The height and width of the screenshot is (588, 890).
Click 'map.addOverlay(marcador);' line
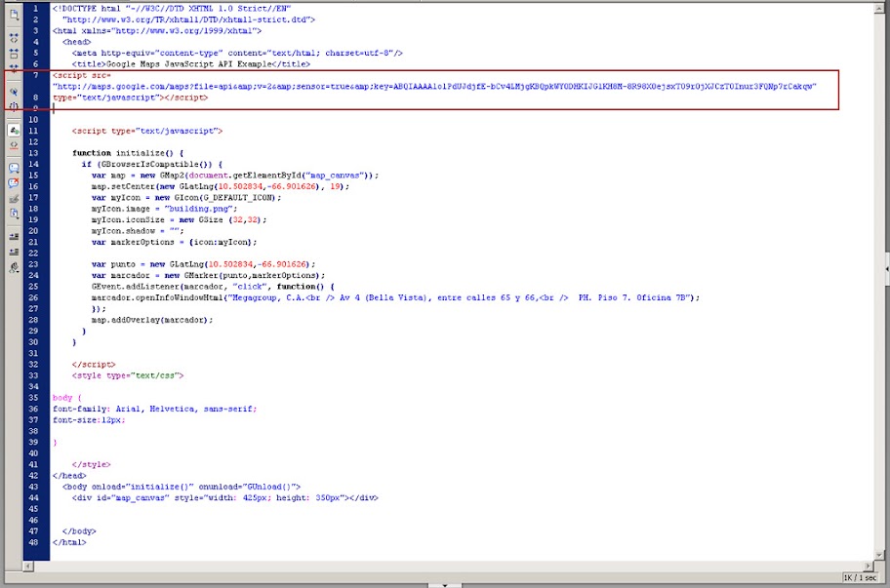point(152,320)
